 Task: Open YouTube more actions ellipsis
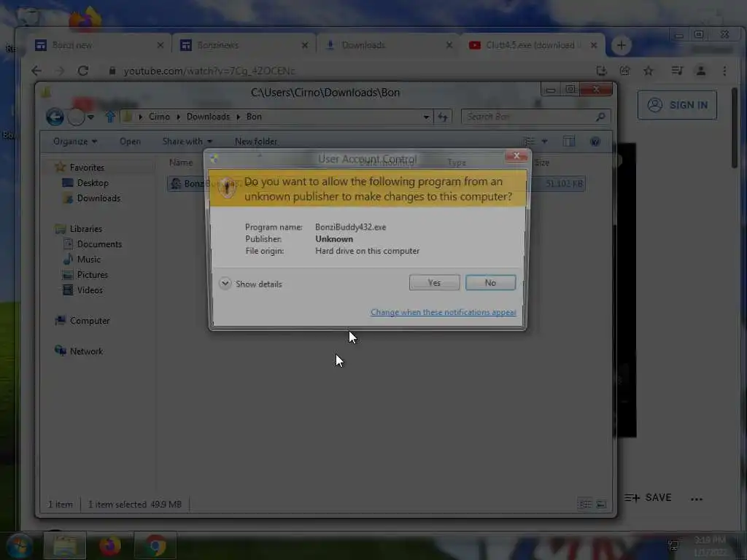[697, 499]
